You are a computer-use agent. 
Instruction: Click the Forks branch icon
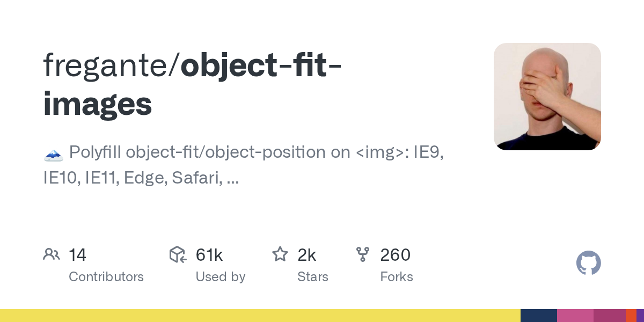363,254
